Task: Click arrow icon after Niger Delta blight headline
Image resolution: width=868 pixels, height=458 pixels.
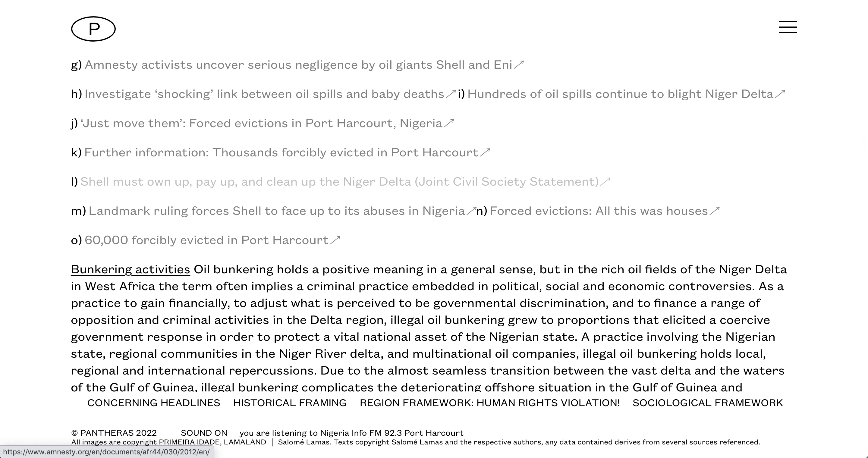Action: tap(780, 94)
